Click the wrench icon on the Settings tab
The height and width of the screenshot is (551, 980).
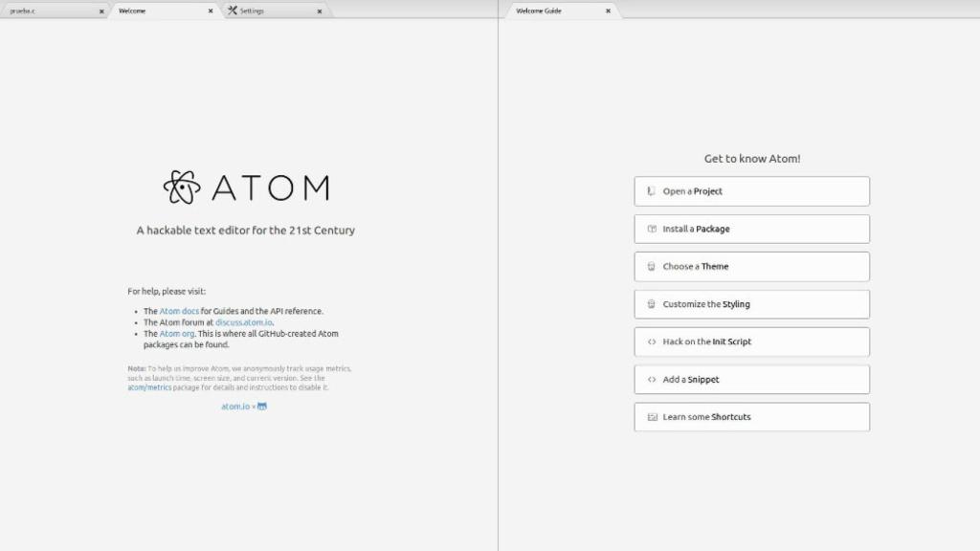231,11
